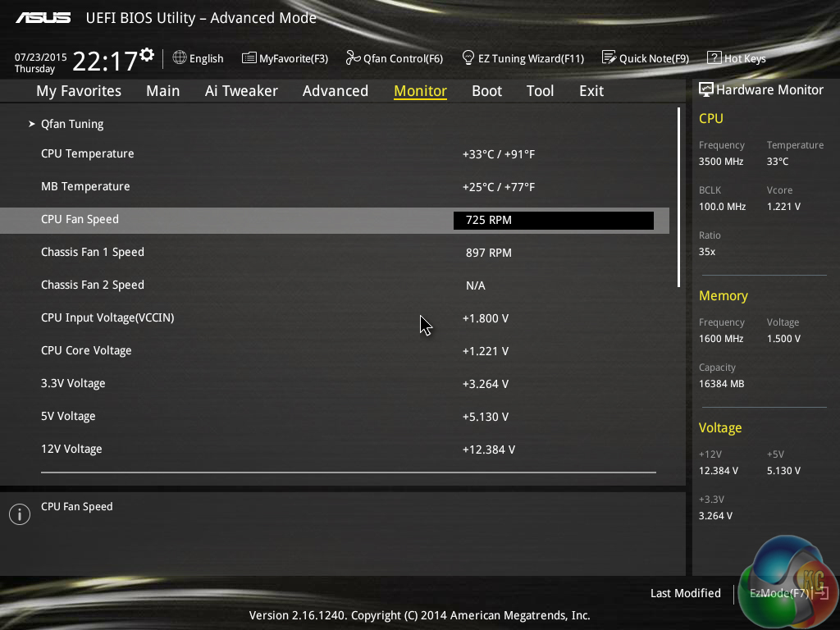
Task: Open the 725 RPM CPU fan dropdown
Action: click(x=554, y=220)
